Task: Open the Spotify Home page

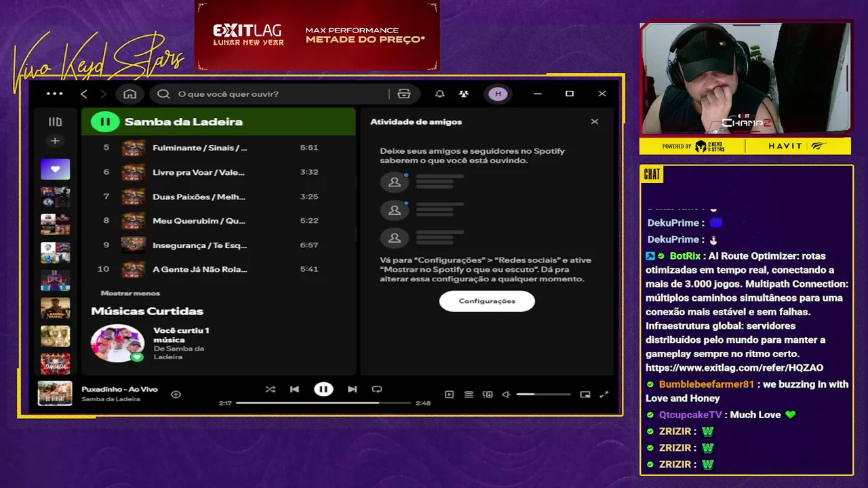Action: point(130,94)
